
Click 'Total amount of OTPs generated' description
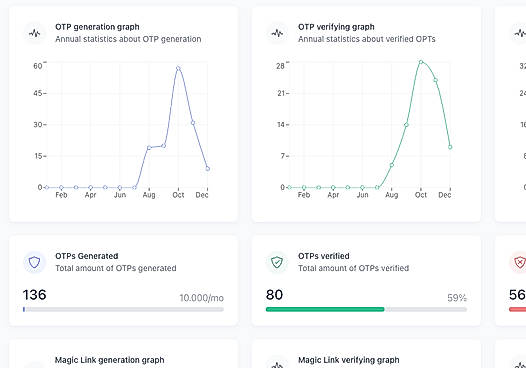point(116,268)
